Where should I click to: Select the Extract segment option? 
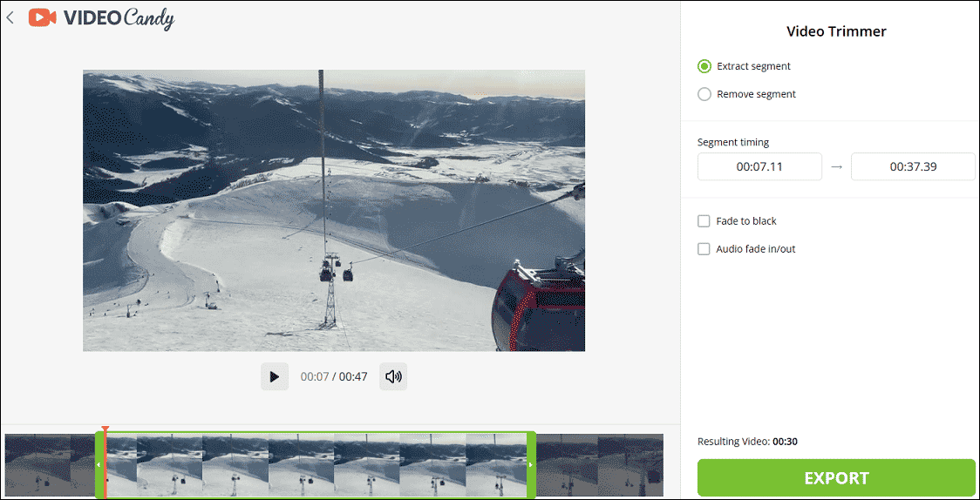pos(744,66)
